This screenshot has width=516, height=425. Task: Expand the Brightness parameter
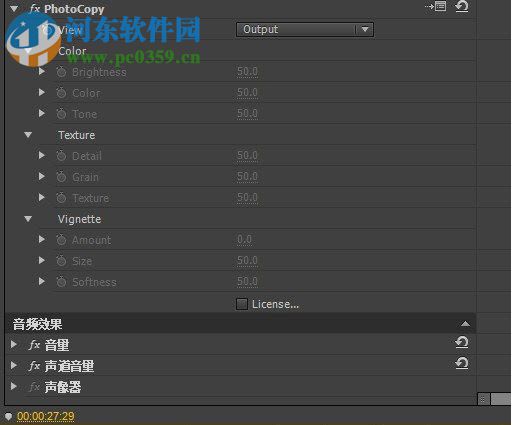click(42, 71)
